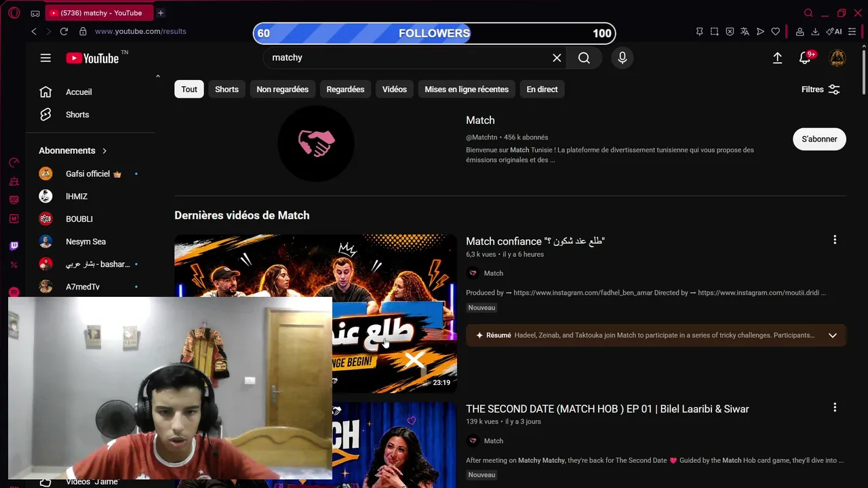
Task: Start voice search with the microphone
Action: click(x=622, y=58)
